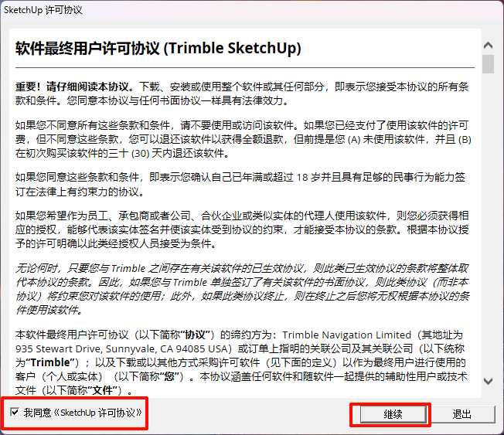Click the paragraph mentioning 年满或超过 18 岁
Screen dimensions: 504x435
(x=240, y=184)
